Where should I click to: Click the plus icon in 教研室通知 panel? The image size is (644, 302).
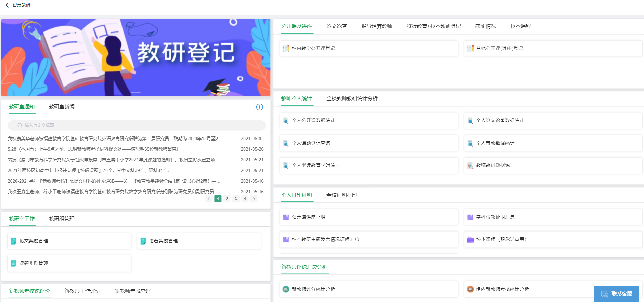(x=260, y=107)
